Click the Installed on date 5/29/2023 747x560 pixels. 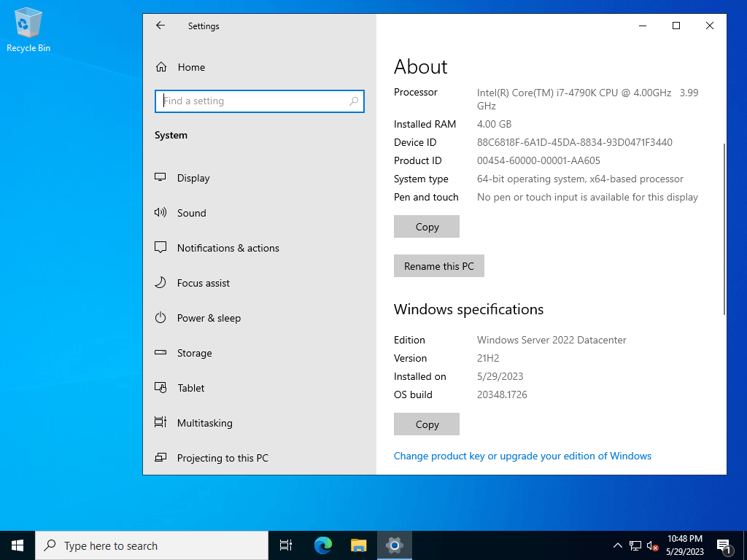pos(500,377)
